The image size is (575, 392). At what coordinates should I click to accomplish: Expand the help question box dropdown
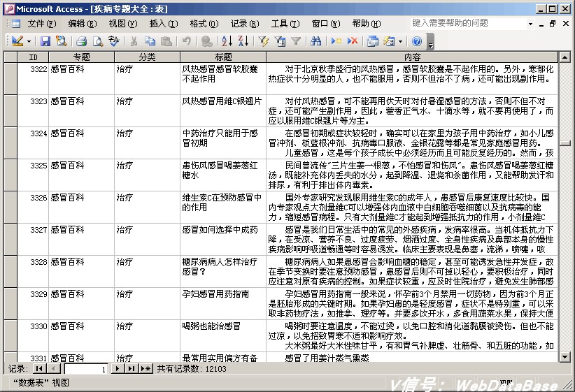tap(530, 24)
